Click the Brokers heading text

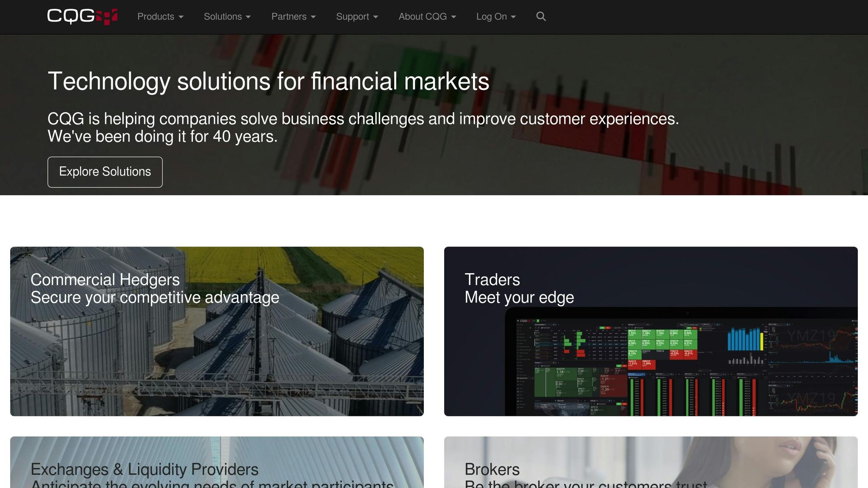click(492, 469)
